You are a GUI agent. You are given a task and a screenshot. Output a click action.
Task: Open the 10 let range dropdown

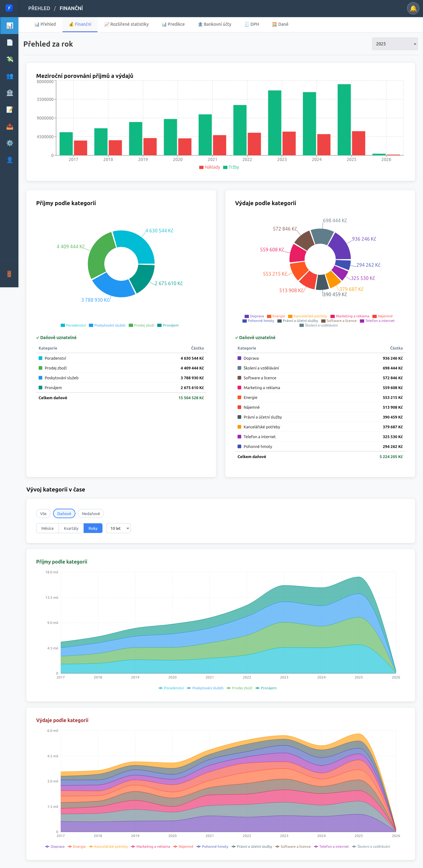[119, 528]
